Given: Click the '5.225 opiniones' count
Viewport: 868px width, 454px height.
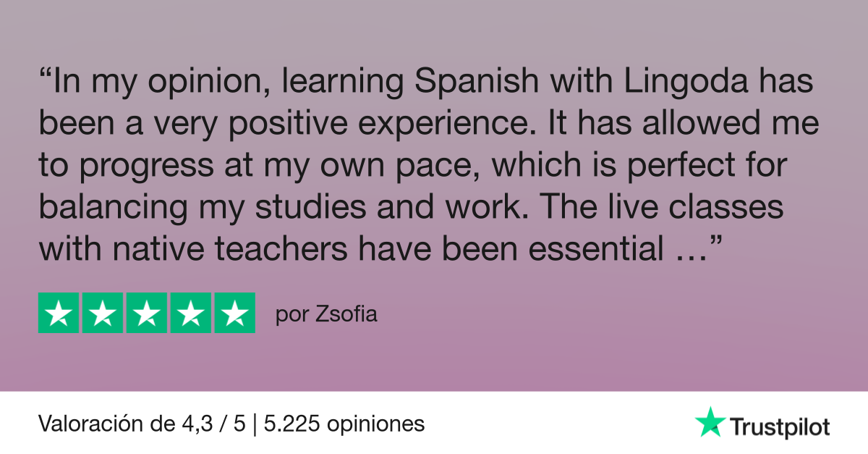Looking at the screenshot, I should 344,424.
